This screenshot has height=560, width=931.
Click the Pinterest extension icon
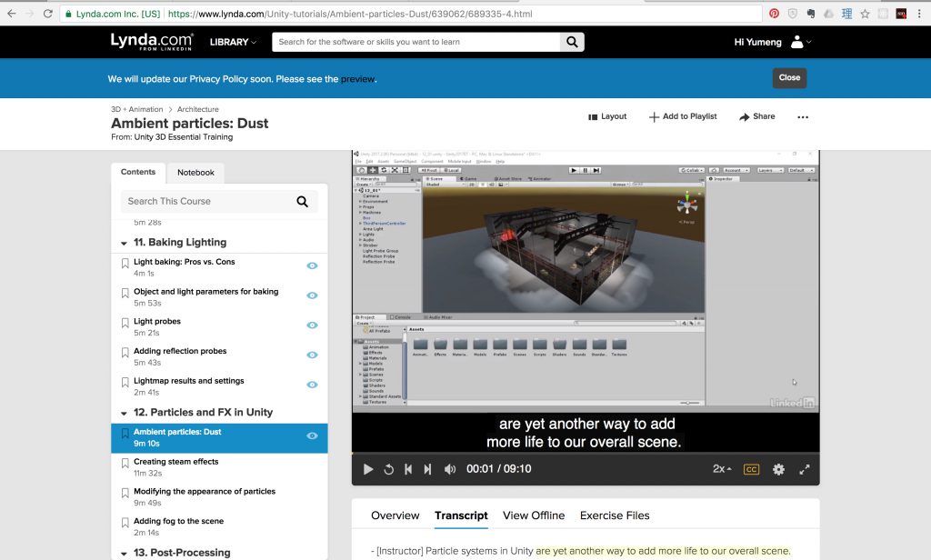pyautogui.click(x=774, y=13)
